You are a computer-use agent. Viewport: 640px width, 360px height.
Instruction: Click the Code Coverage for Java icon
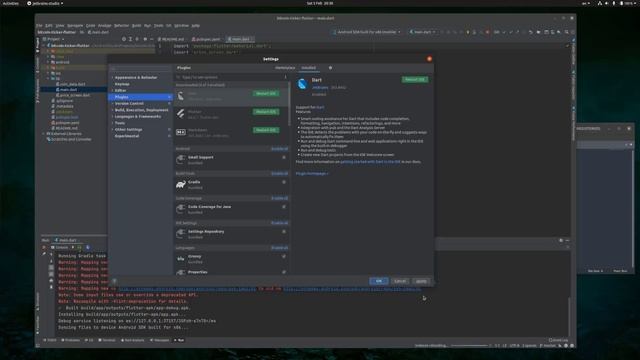[181, 209]
